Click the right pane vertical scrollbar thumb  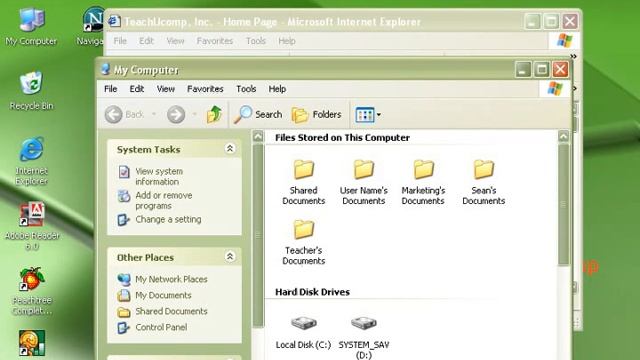(x=563, y=204)
